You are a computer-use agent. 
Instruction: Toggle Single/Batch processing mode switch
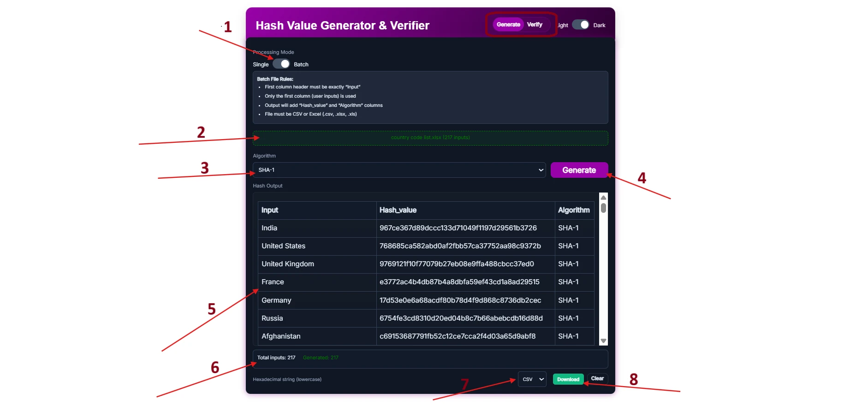point(281,64)
